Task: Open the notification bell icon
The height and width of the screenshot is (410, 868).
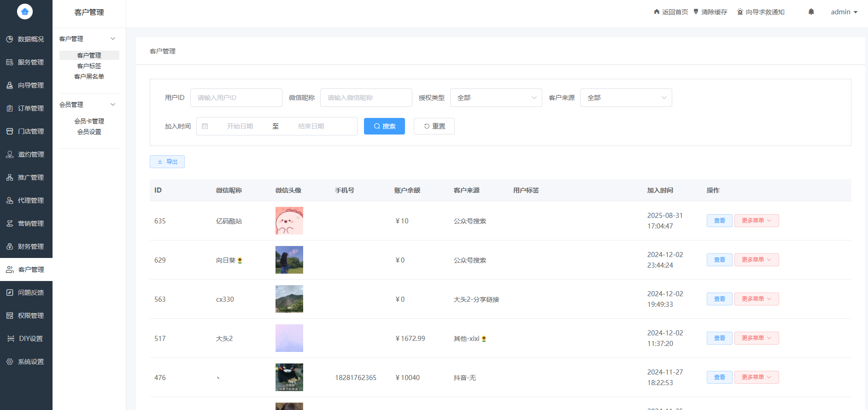Action: tap(811, 12)
